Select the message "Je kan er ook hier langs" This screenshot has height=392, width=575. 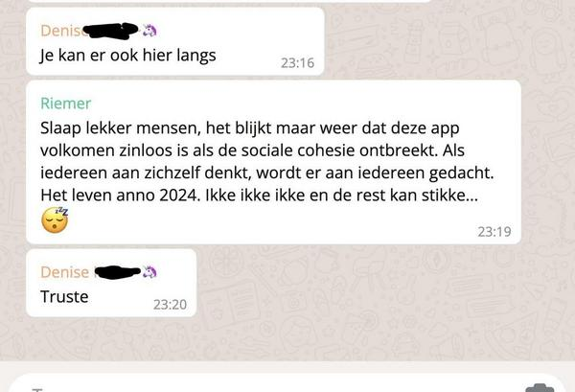(127, 56)
